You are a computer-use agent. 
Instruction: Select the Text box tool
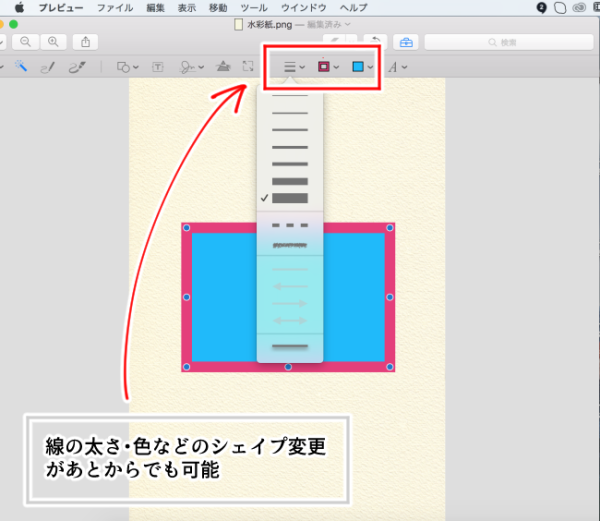[x=158, y=67]
